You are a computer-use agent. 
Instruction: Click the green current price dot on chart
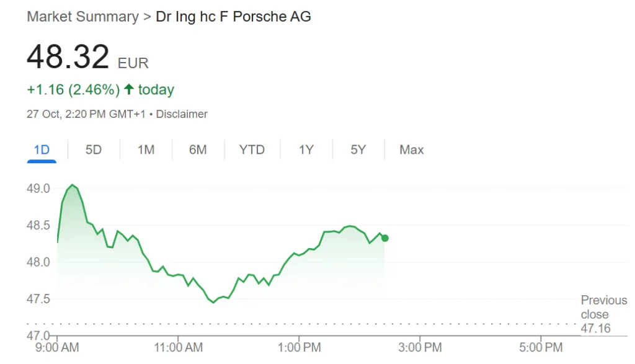pyautogui.click(x=385, y=238)
